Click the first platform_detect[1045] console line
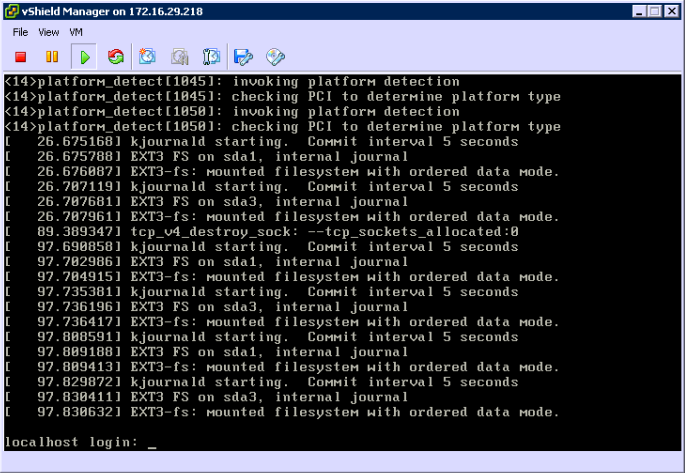This screenshot has width=685, height=473. pos(232,82)
